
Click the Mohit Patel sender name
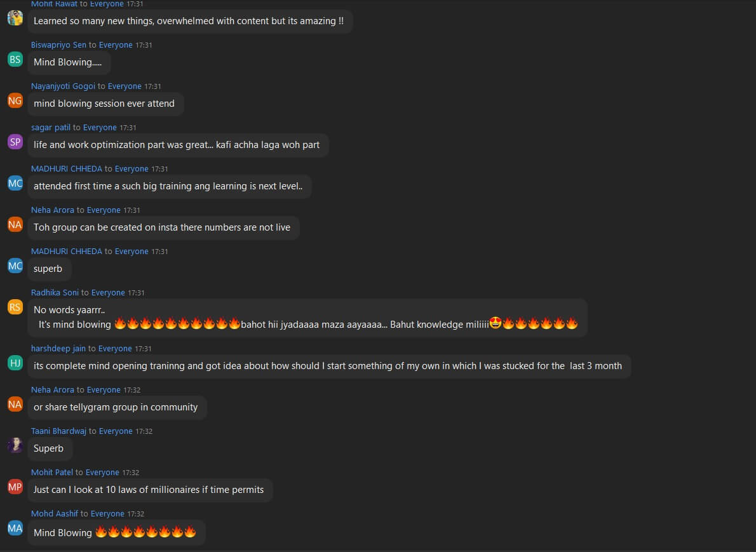coord(52,473)
